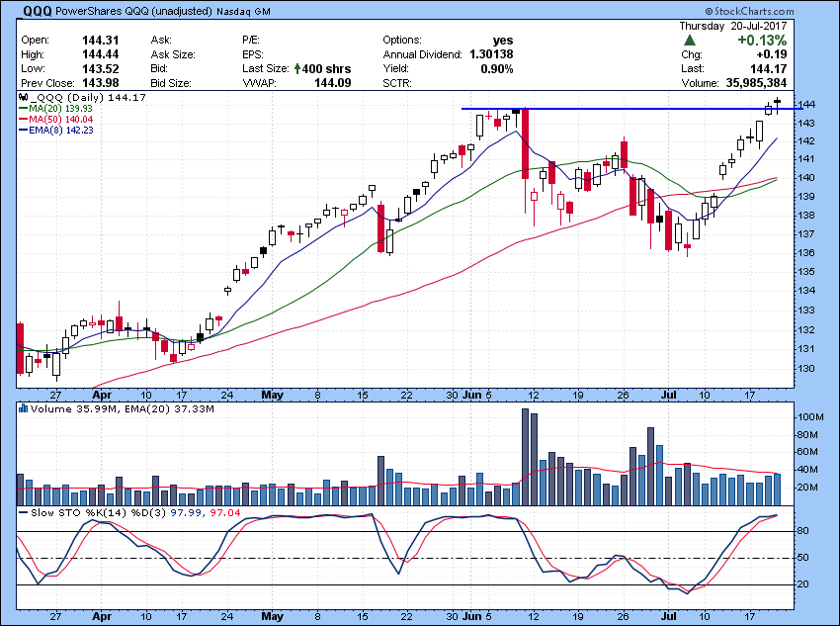Image resolution: width=840 pixels, height=626 pixels.
Task: Click the large red candle before June 12
Action: click(525, 143)
